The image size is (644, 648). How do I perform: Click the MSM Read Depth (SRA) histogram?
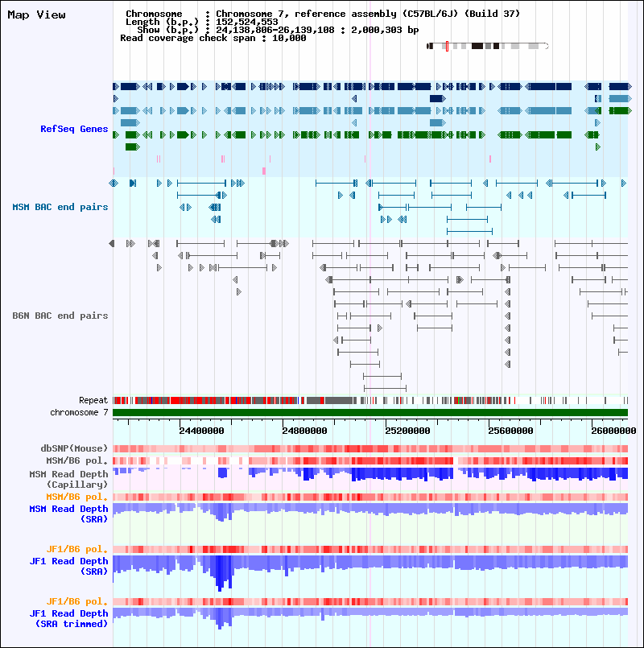(x=370, y=513)
